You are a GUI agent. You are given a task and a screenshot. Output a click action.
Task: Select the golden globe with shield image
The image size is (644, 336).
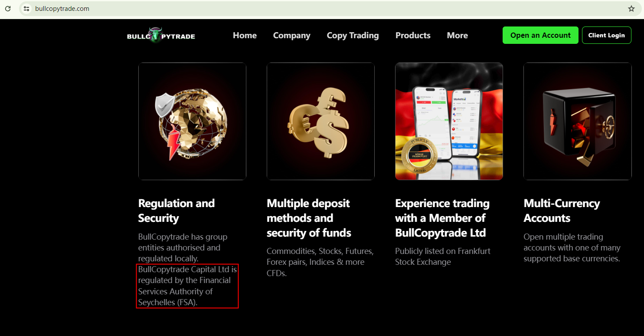(x=192, y=121)
